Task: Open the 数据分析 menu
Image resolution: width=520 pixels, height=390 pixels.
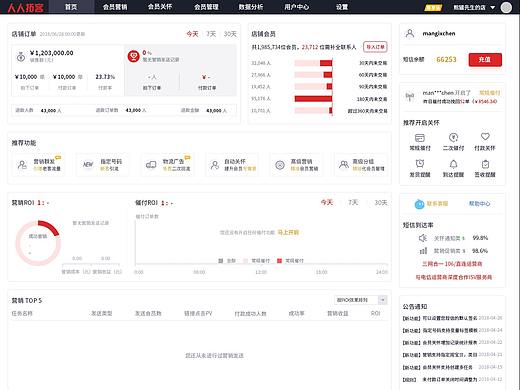Action: (251, 7)
